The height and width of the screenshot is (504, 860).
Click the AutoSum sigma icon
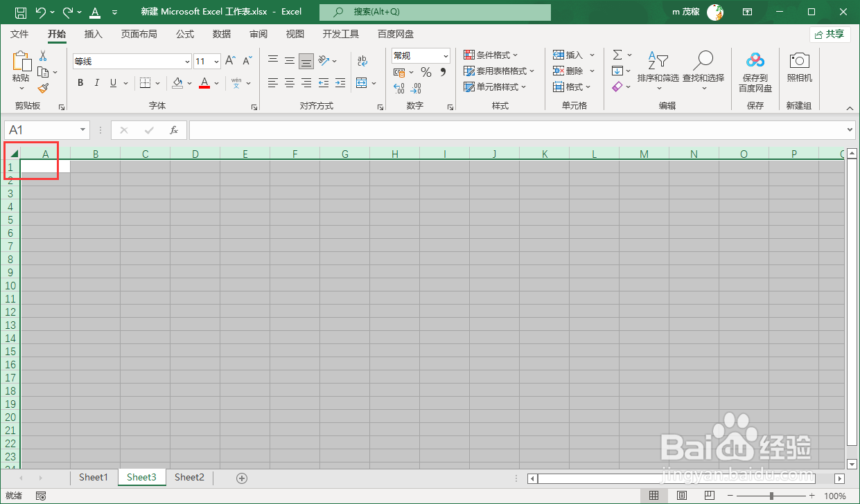(617, 55)
